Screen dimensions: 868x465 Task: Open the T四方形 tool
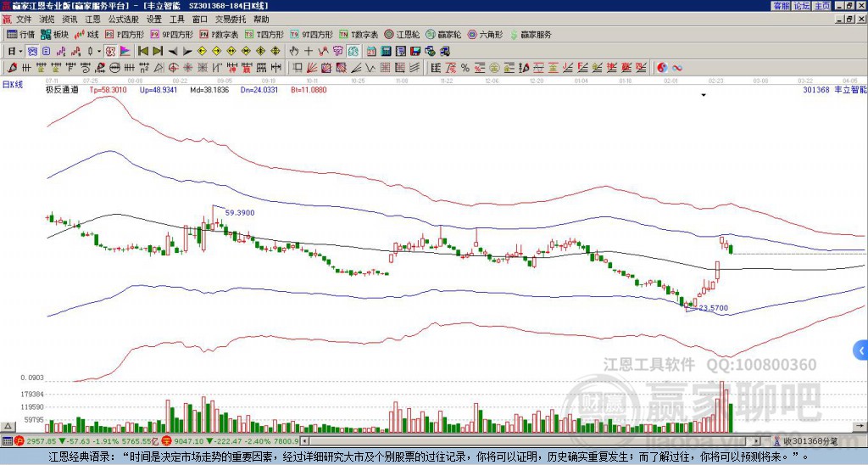click(264, 34)
